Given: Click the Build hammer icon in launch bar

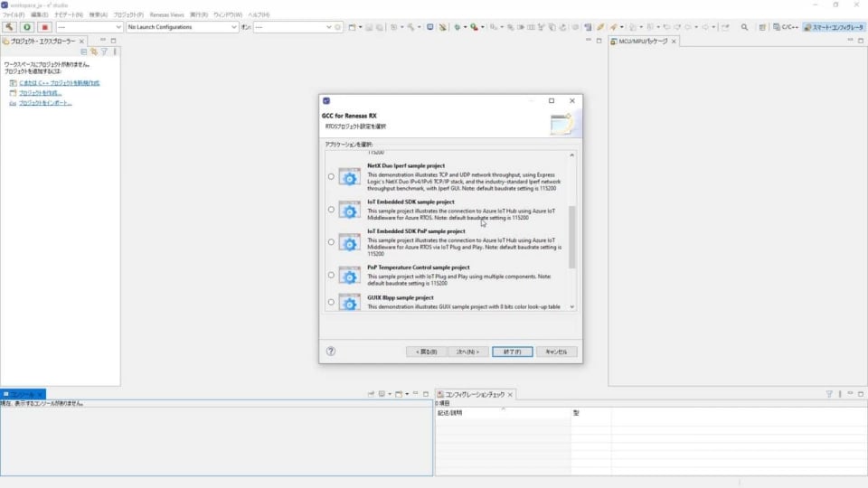Looking at the screenshot, I should (x=9, y=27).
